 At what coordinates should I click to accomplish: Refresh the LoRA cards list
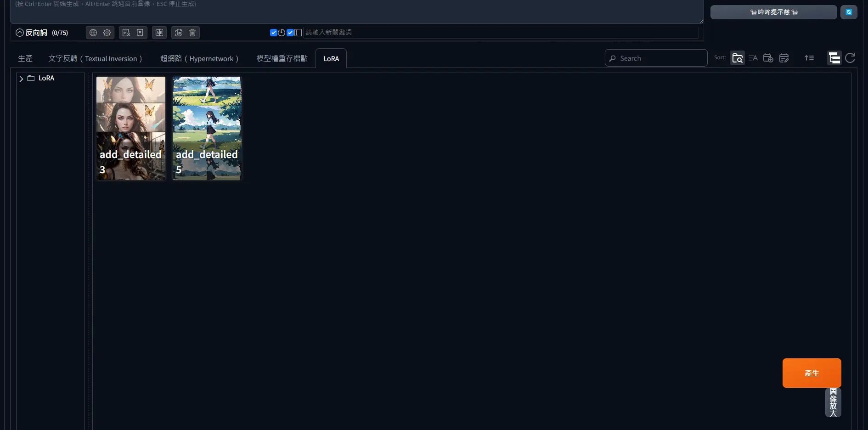pos(850,58)
